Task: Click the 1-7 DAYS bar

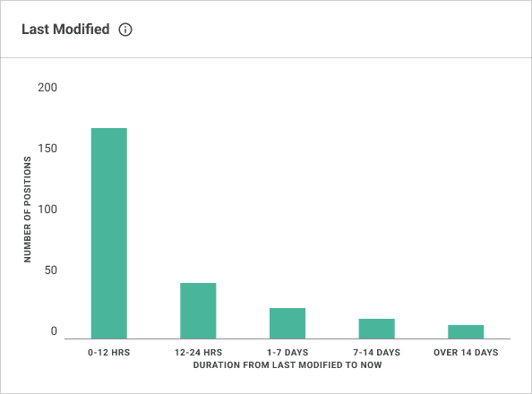Action: point(287,323)
